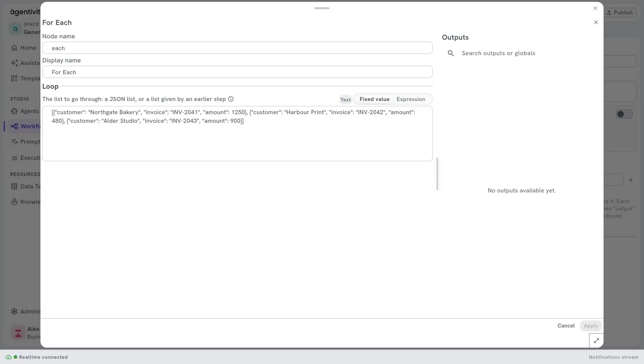Switch to Expression mode
The image size is (644, 364).
click(x=411, y=99)
